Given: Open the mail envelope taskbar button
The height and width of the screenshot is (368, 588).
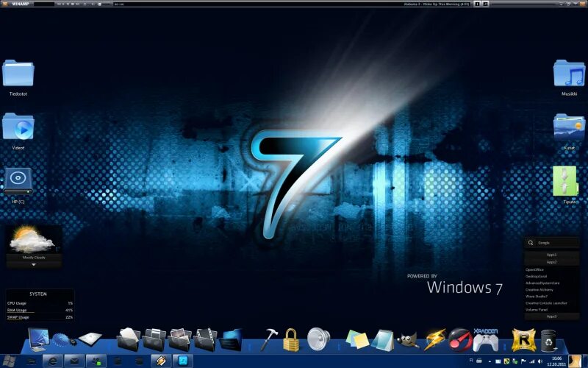Looking at the screenshot, I should pos(74,361).
